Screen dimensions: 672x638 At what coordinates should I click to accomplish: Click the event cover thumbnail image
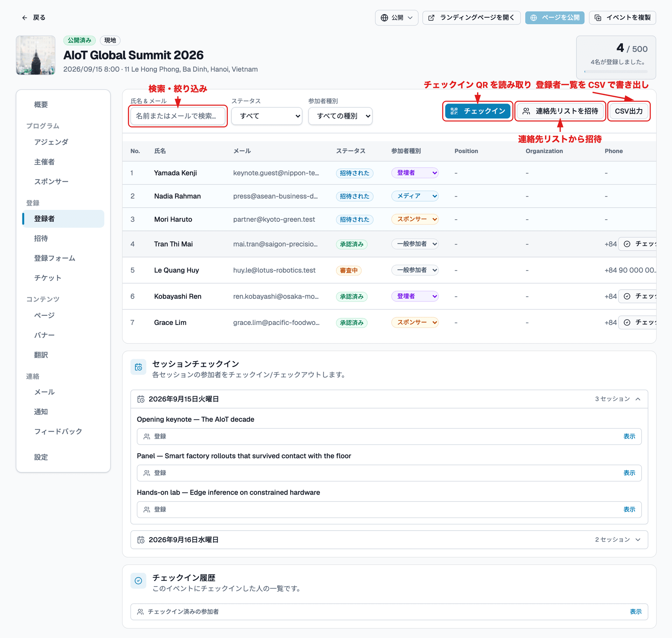(x=35, y=55)
